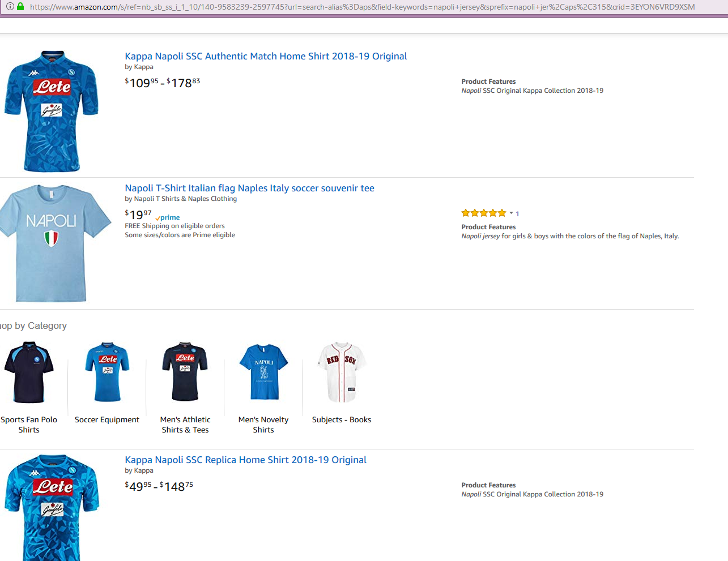Open the Sports Fan Polo Shirts category
Screen dimensions: 728x561
coord(29,425)
